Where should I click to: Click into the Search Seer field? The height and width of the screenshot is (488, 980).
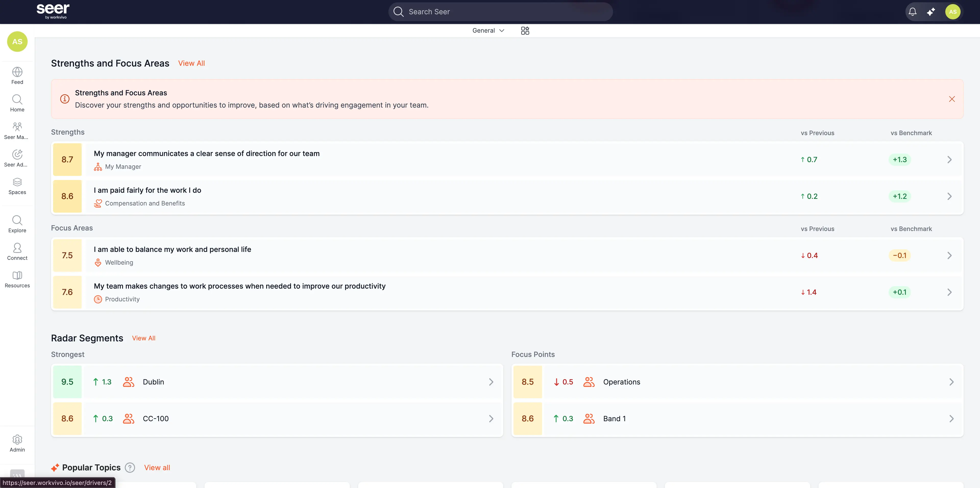(500, 12)
